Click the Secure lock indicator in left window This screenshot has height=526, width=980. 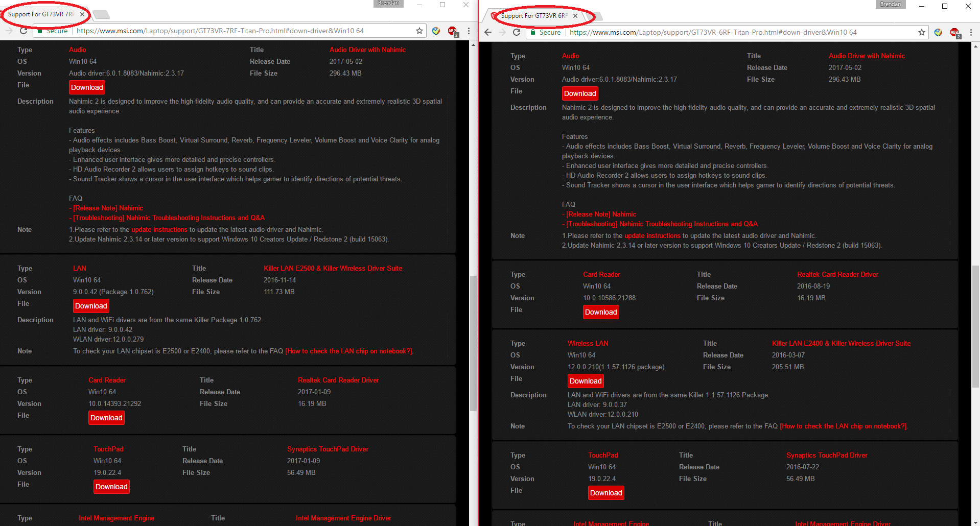click(52, 31)
